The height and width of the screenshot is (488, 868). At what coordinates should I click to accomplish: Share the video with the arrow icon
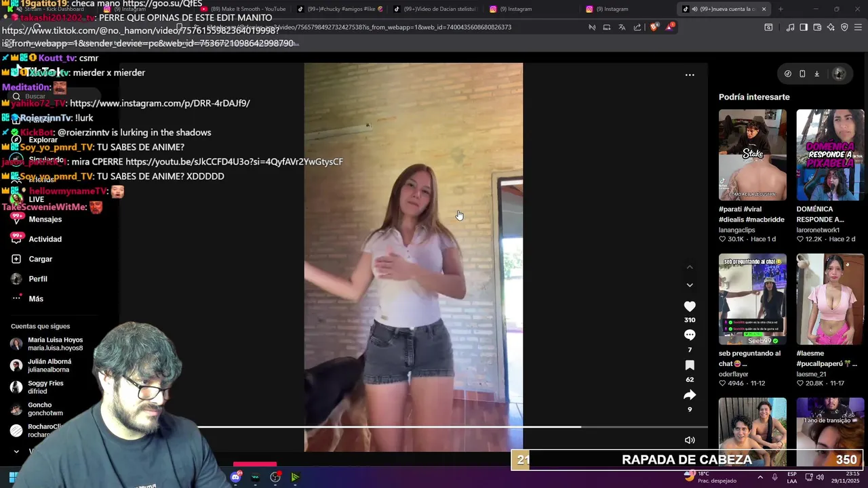[x=690, y=394]
